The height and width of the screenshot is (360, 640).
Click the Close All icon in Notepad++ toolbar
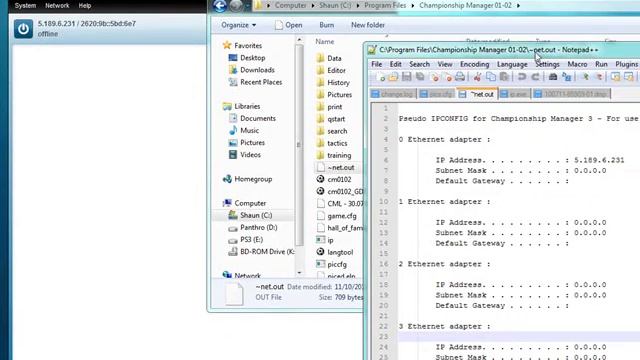click(447, 77)
